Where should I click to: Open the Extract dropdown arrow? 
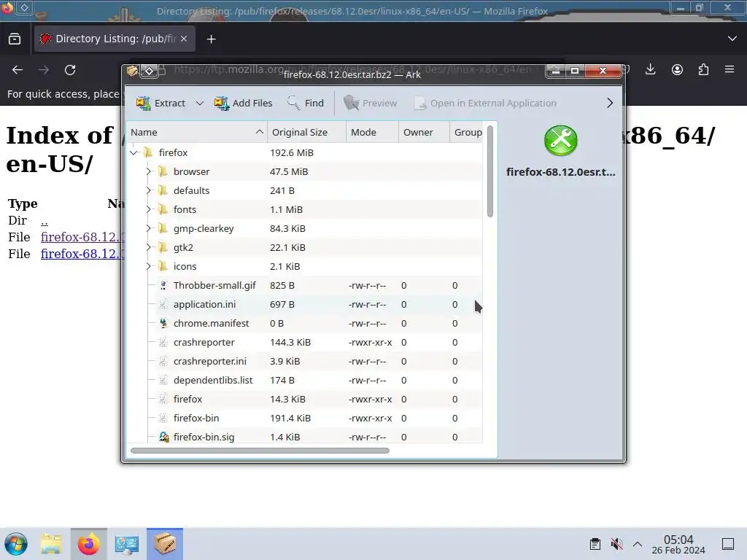(x=200, y=103)
